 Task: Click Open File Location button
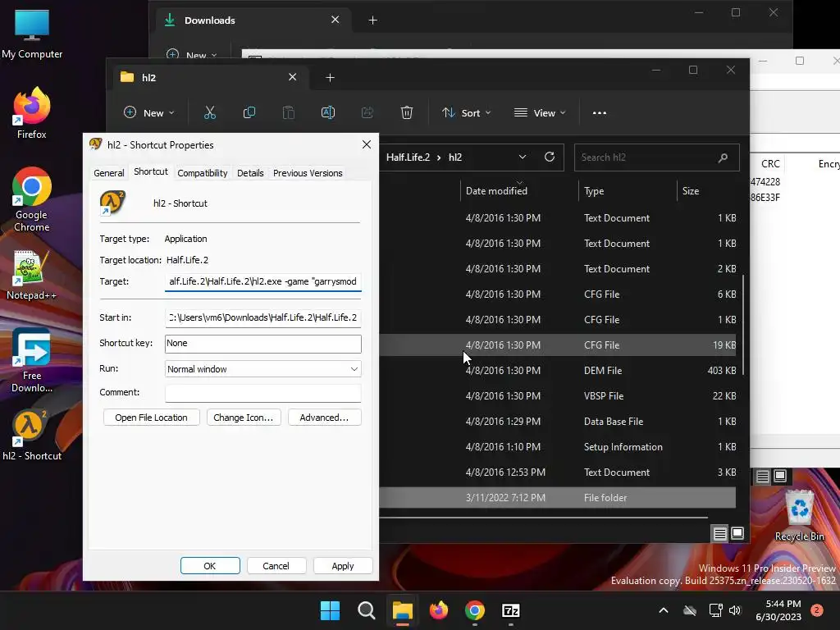[x=151, y=418]
